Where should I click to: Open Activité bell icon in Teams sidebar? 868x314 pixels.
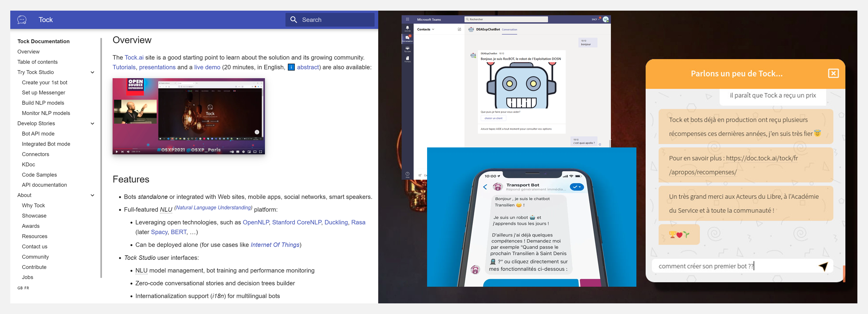click(408, 28)
